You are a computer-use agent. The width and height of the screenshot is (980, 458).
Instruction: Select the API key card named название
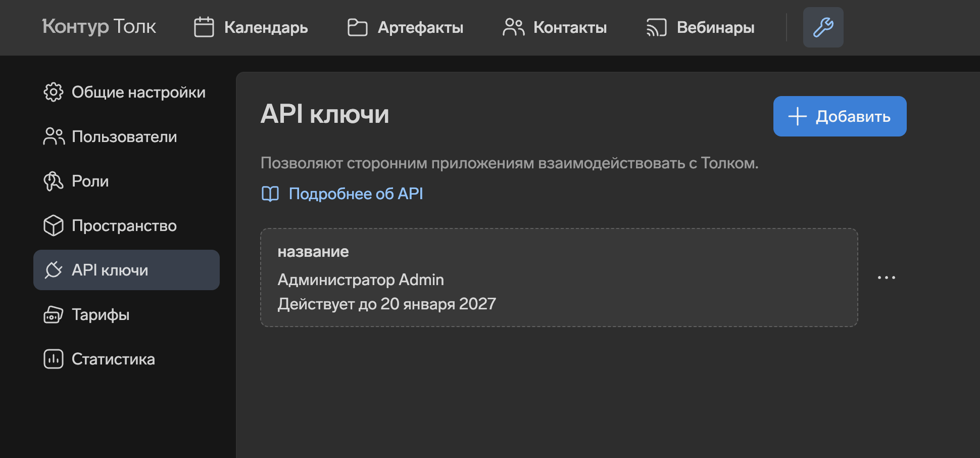coord(559,278)
